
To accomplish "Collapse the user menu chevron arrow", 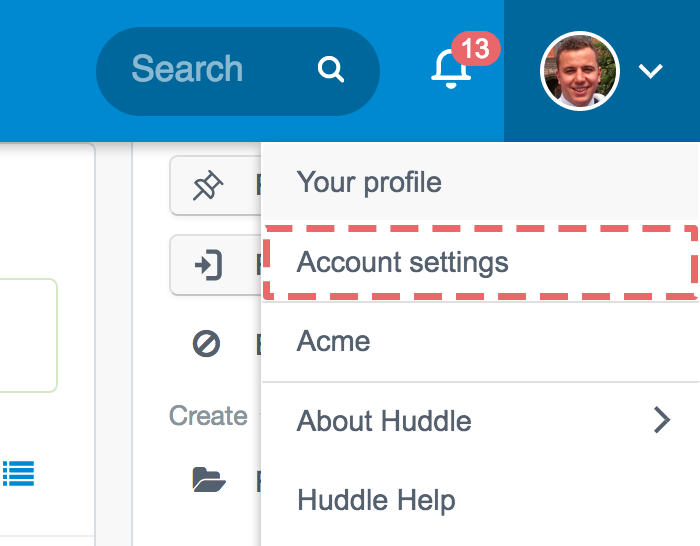I will pos(650,71).
